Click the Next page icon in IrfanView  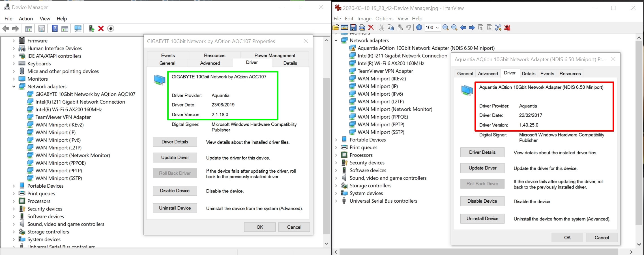[x=490, y=27]
